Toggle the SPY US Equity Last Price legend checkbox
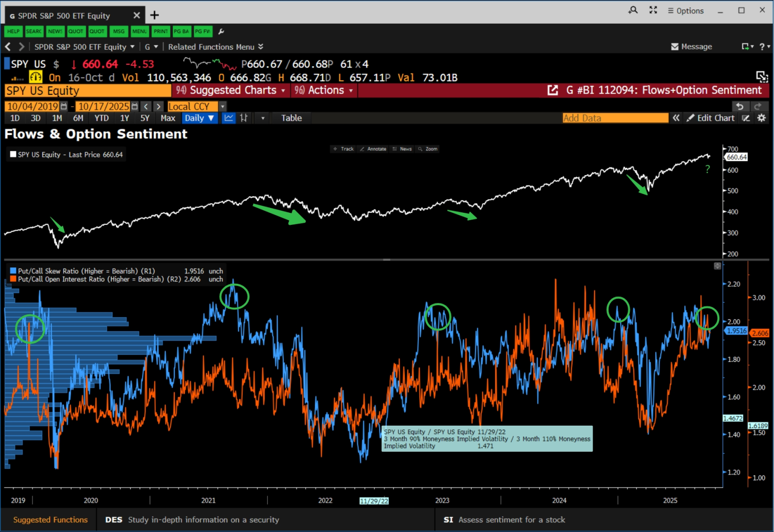Screen dimensions: 774x532 [13, 154]
